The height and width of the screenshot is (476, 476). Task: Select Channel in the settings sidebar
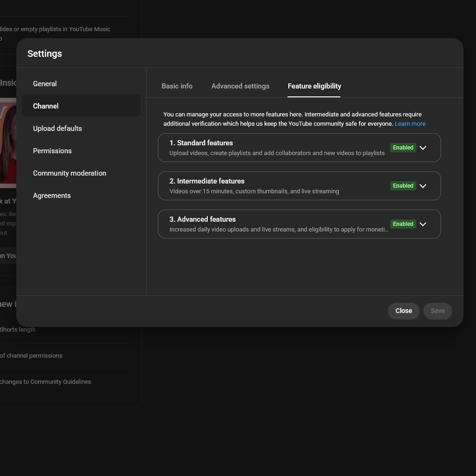coord(46,106)
